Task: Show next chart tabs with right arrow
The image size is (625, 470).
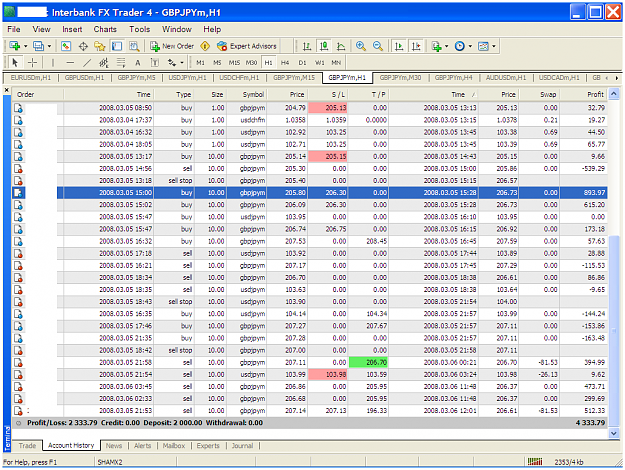Action: tap(617, 78)
